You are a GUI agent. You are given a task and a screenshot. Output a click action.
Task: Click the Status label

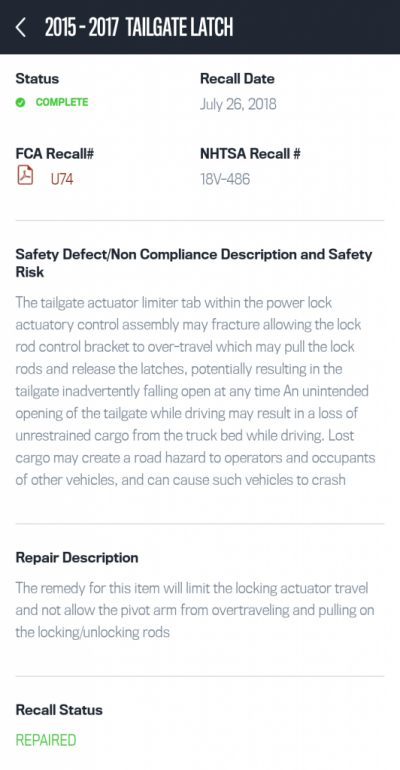click(37, 79)
